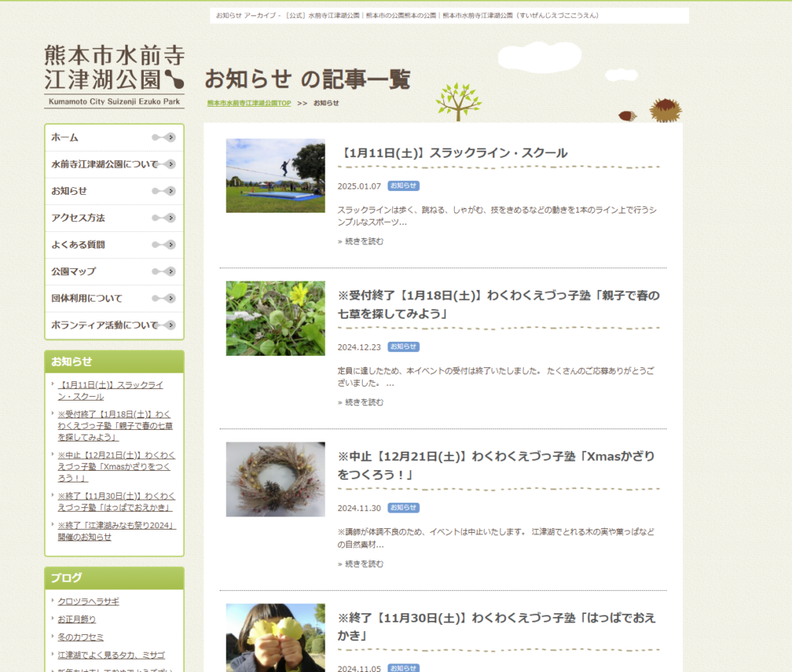Open the park logo 熊本市水前寺江津湖公園
The width and height of the screenshot is (792, 672).
(x=114, y=76)
